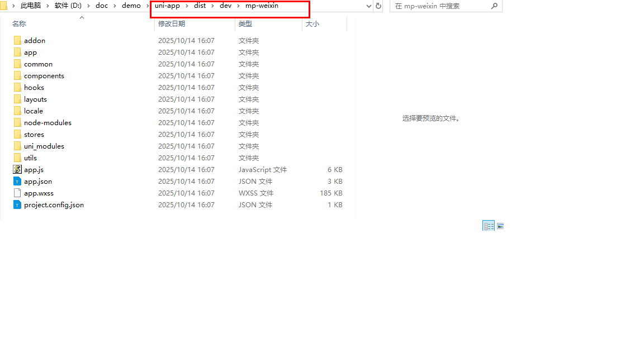Select the project.config.json file name
Image resolution: width=644 pixels, height=362 pixels.
coord(54,204)
